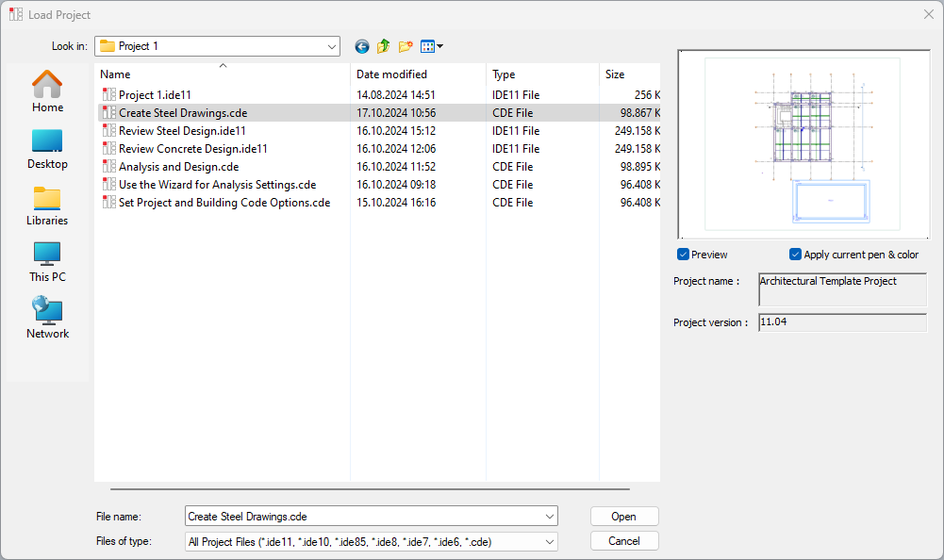The width and height of the screenshot is (944, 560).
Task: Select the Analysis and Design.cde file
Action: pos(178,167)
